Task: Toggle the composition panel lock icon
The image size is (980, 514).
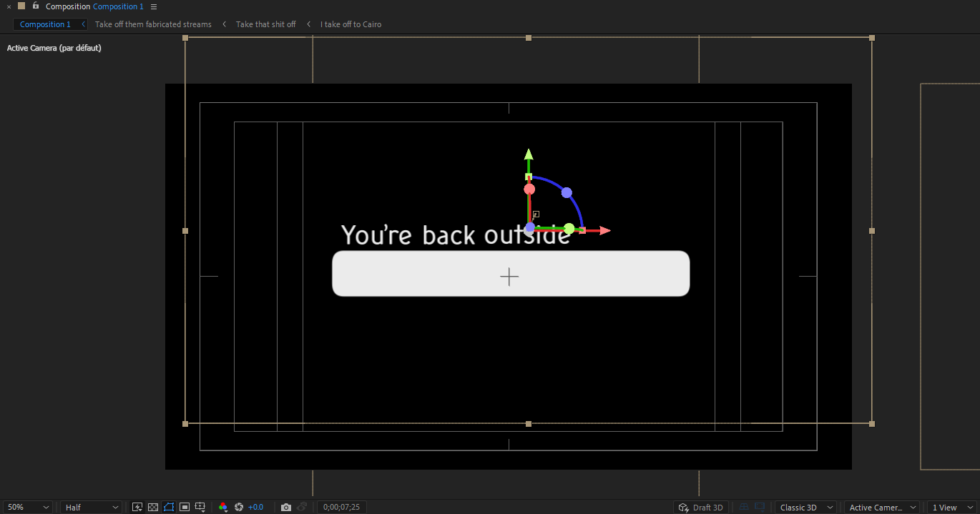Action: point(36,6)
